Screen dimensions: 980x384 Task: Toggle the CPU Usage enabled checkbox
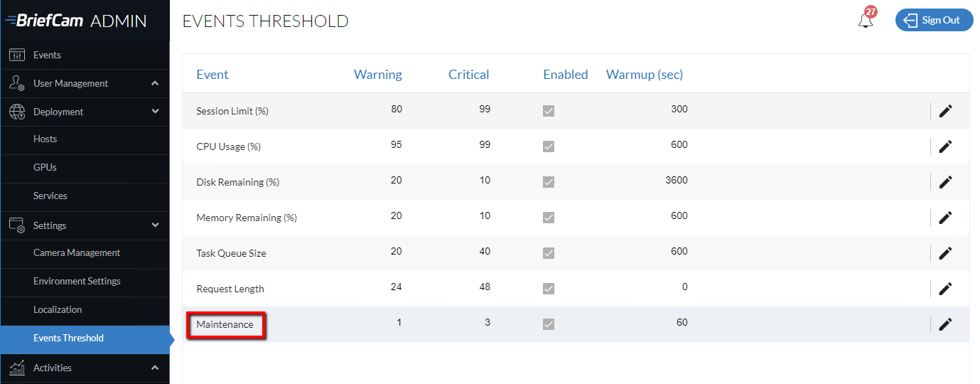[x=549, y=146]
